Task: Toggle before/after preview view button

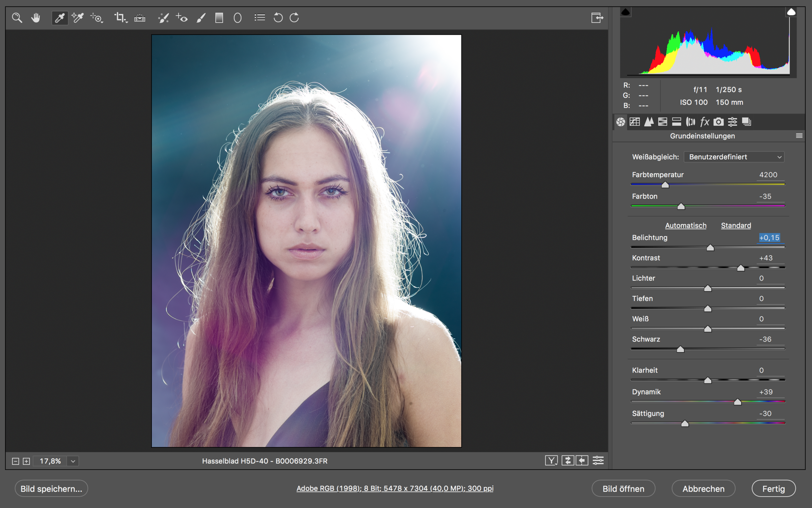Action: tap(551, 460)
